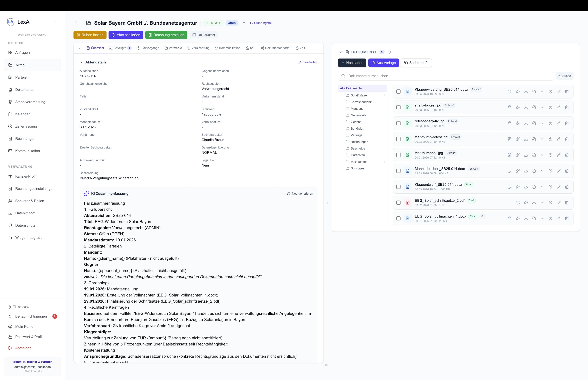
Task: Switch to the Fallvorgänge tab
Action: tap(148, 48)
